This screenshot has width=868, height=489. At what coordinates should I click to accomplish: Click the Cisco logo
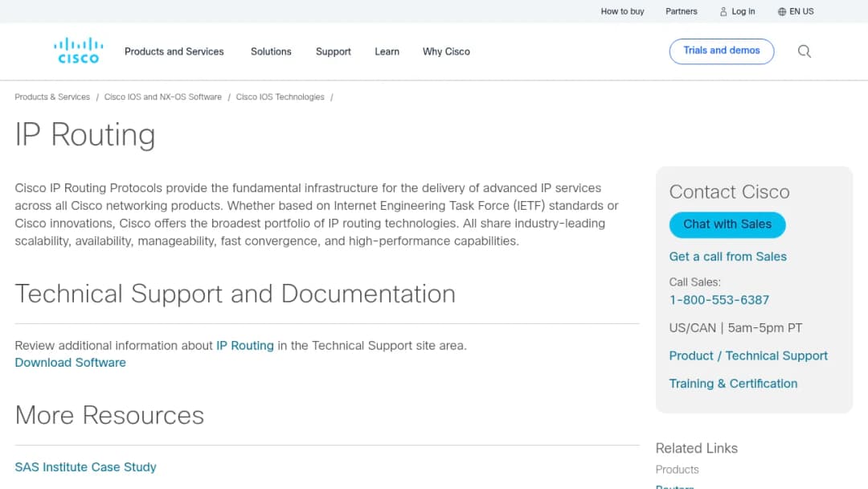(78, 51)
